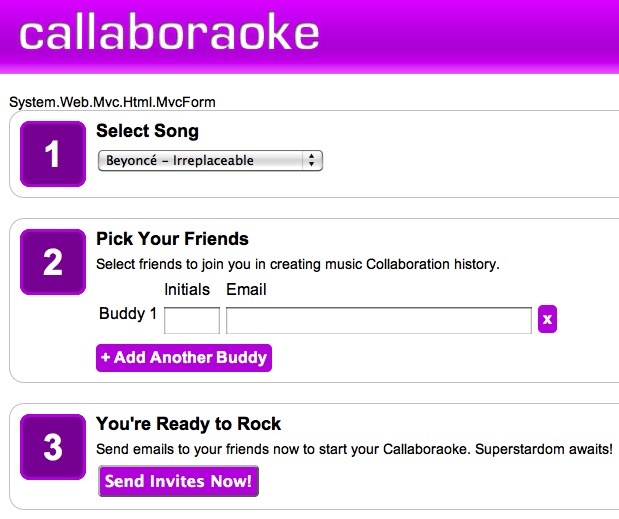Click the step 2 number badge
This screenshot has height=519, width=619.
coord(53,263)
